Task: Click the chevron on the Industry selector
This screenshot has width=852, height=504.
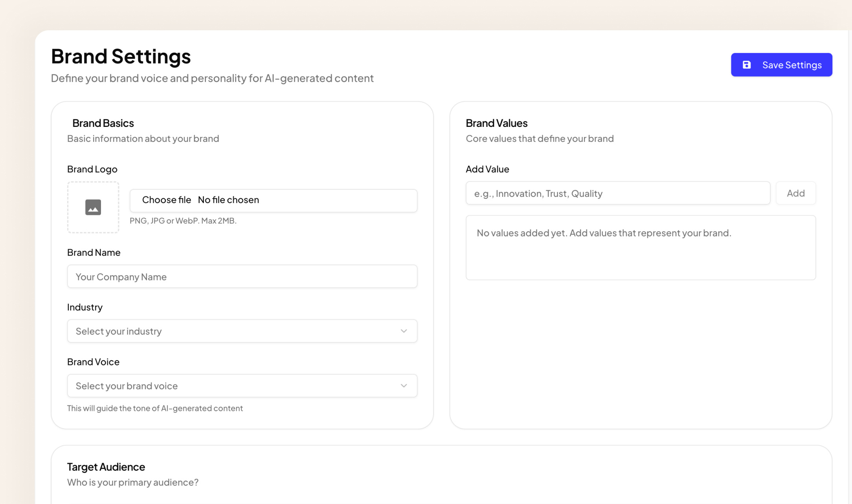Action: coord(404,331)
